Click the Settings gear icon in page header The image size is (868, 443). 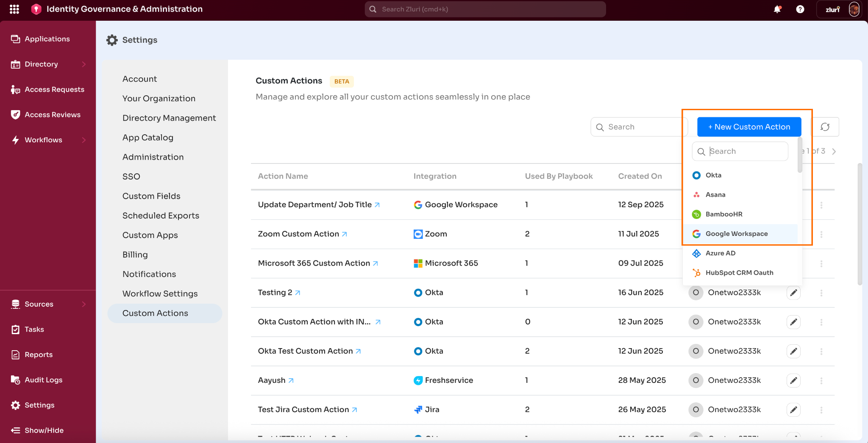(112, 40)
